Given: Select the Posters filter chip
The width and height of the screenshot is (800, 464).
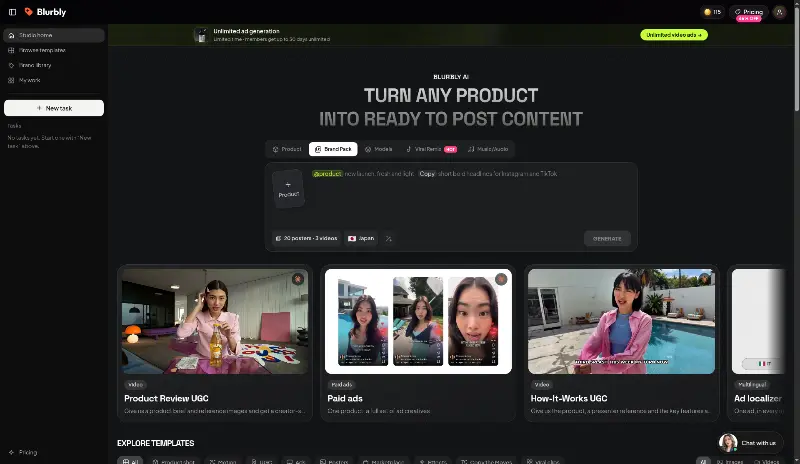Looking at the screenshot, I should 334,461.
